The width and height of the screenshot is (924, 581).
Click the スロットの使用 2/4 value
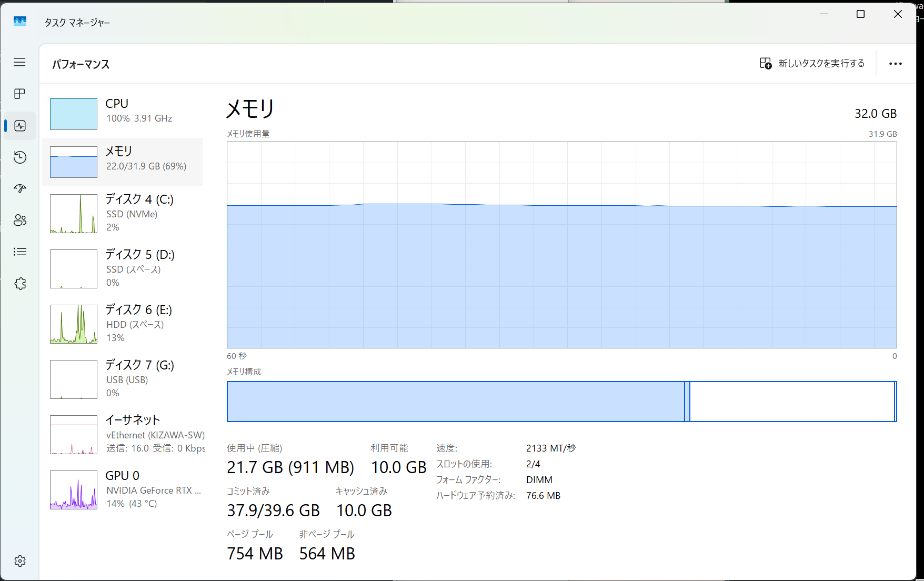tap(533, 464)
